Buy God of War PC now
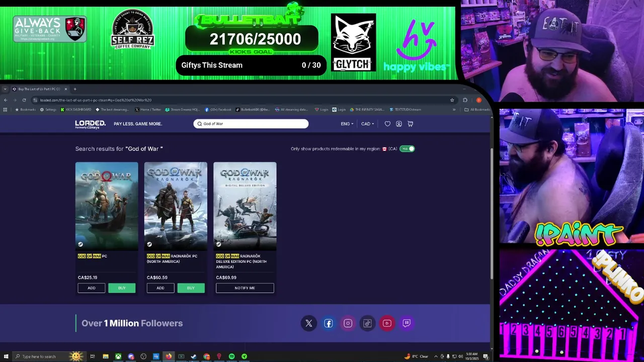Screen dimensions: 644x362 point(122,288)
